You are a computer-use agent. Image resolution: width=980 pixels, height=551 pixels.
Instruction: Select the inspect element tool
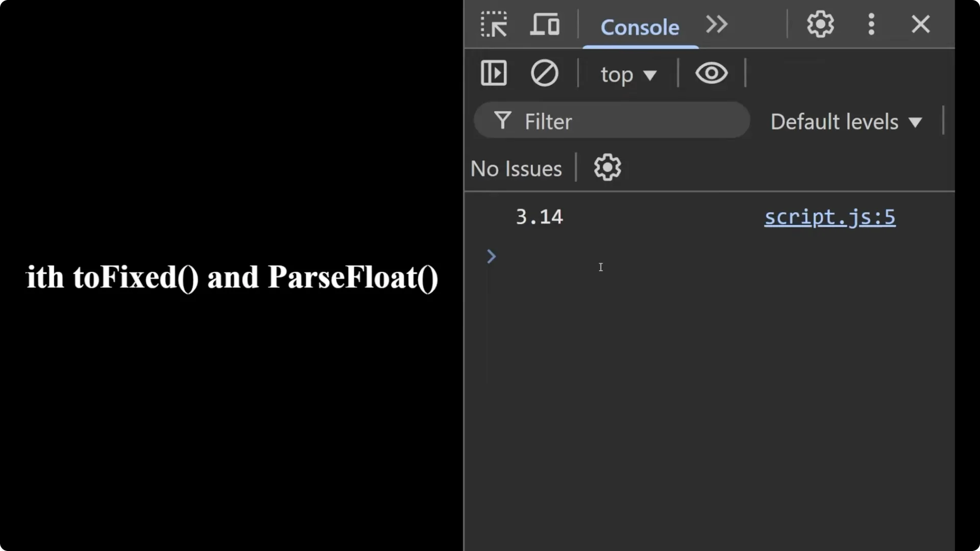pos(494,24)
